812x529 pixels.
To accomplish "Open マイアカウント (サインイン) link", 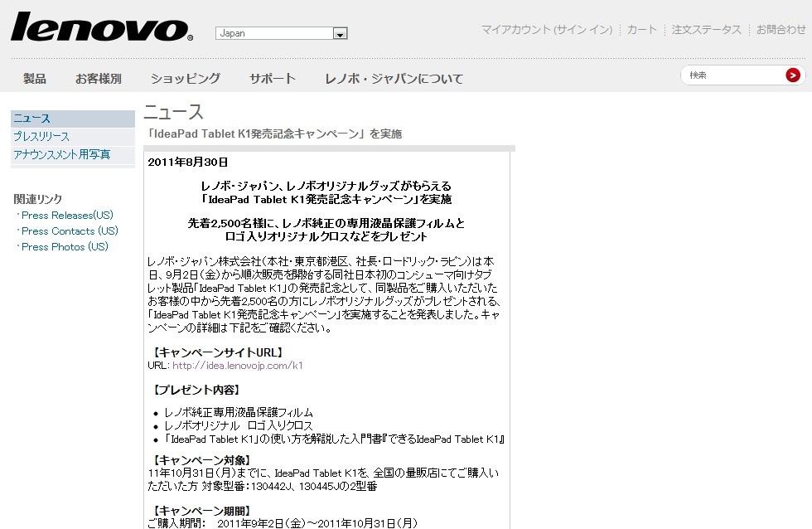I will point(547,30).
